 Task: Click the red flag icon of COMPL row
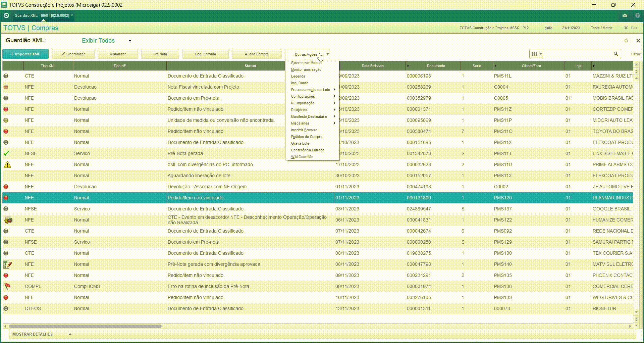(7, 286)
